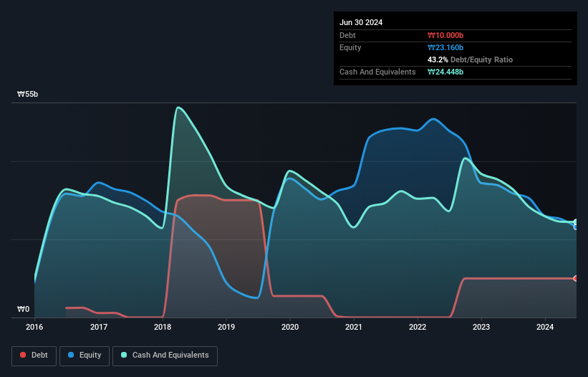Click the ₩24.448b cash value
Screen dimensions: 588x377
(445, 72)
